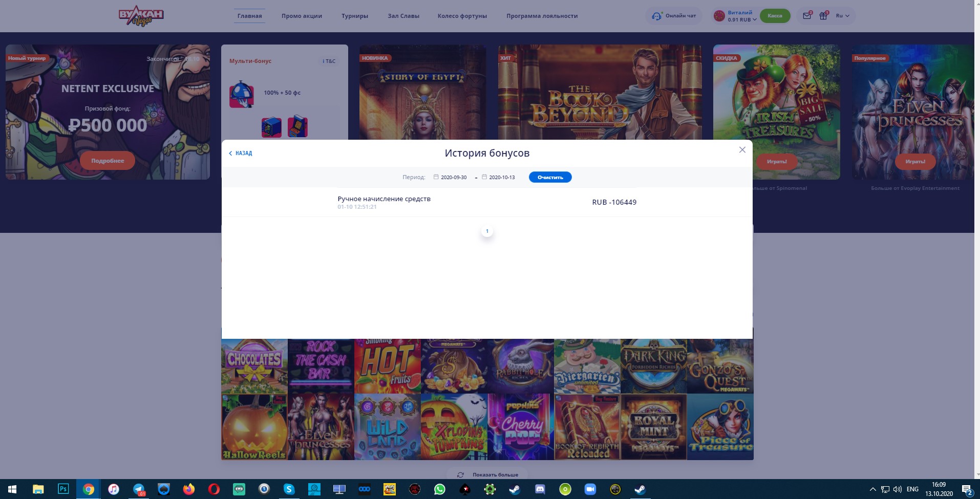The width and height of the screenshot is (980, 499).
Task: Switch to Google Chrome in the taskbar
Action: 88,489
